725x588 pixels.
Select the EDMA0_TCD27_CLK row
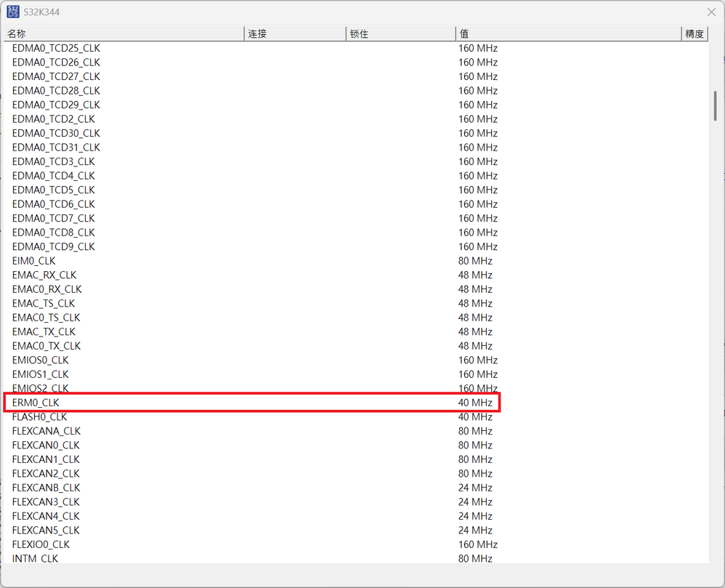356,76
